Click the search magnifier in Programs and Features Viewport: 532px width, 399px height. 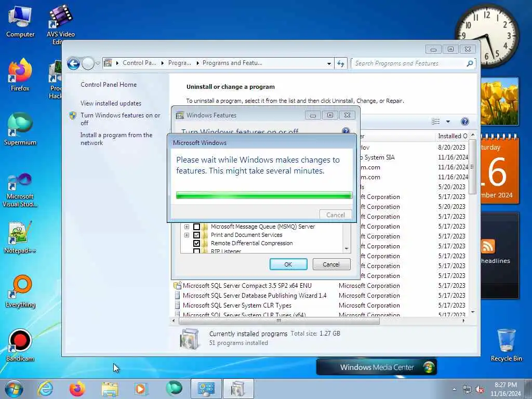470,63
